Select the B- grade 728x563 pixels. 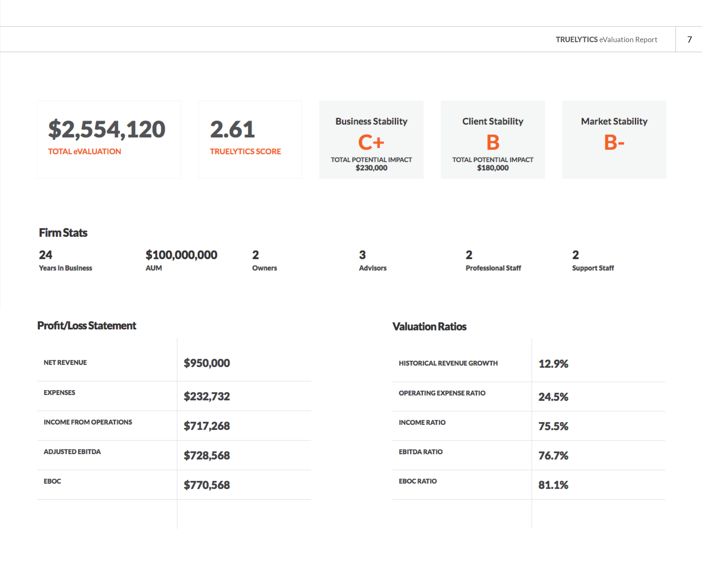click(614, 142)
